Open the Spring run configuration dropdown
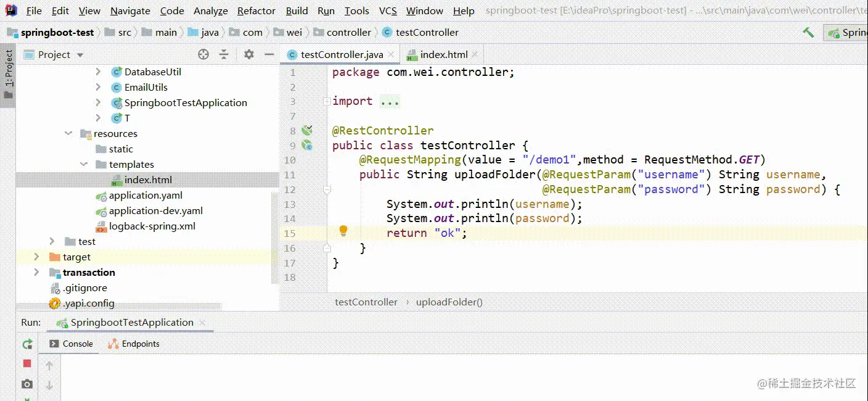The width and height of the screenshot is (868, 401). point(846,33)
